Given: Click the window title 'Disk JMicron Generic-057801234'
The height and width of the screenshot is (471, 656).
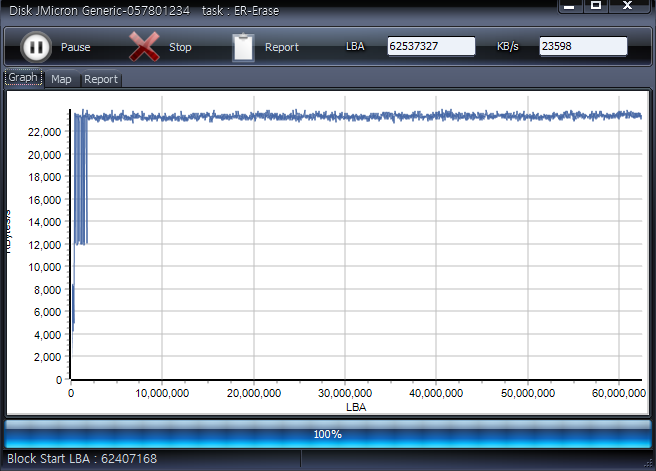Looking at the screenshot, I should pyautogui.click(x=99, y=10).
